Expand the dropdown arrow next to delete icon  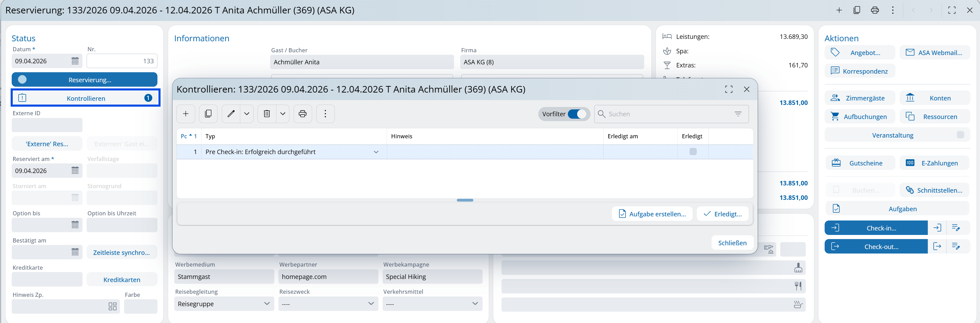point(283,114)
